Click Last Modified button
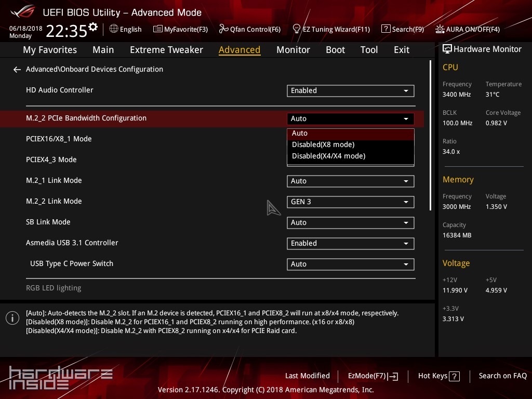 tap(308, 376)
